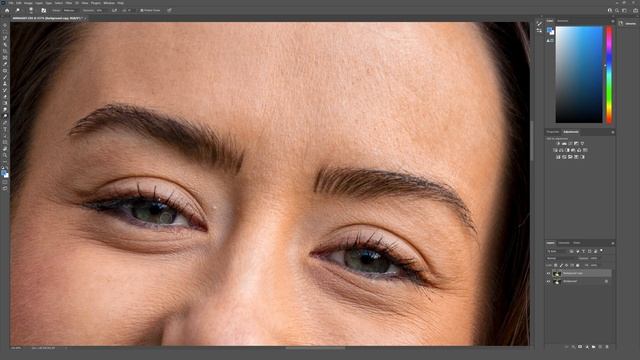Select the Brush tool

point(5,77)
